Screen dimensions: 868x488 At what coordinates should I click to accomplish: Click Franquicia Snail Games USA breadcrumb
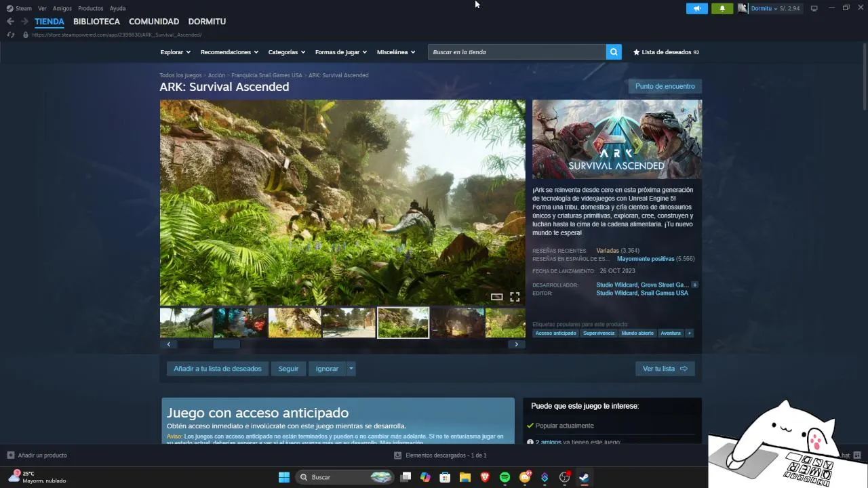click(x=267, y=75)
